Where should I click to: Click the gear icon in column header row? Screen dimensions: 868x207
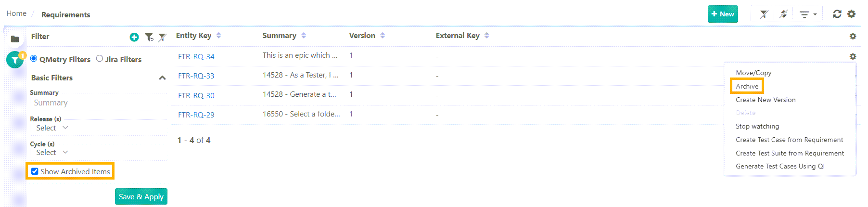tap(853, 36)
